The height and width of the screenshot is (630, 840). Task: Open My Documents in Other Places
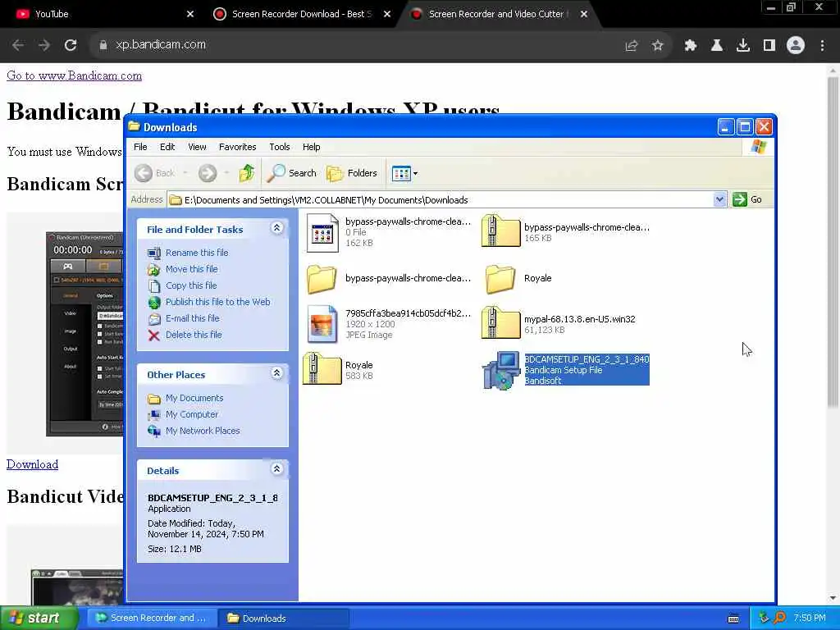[194, 398]
